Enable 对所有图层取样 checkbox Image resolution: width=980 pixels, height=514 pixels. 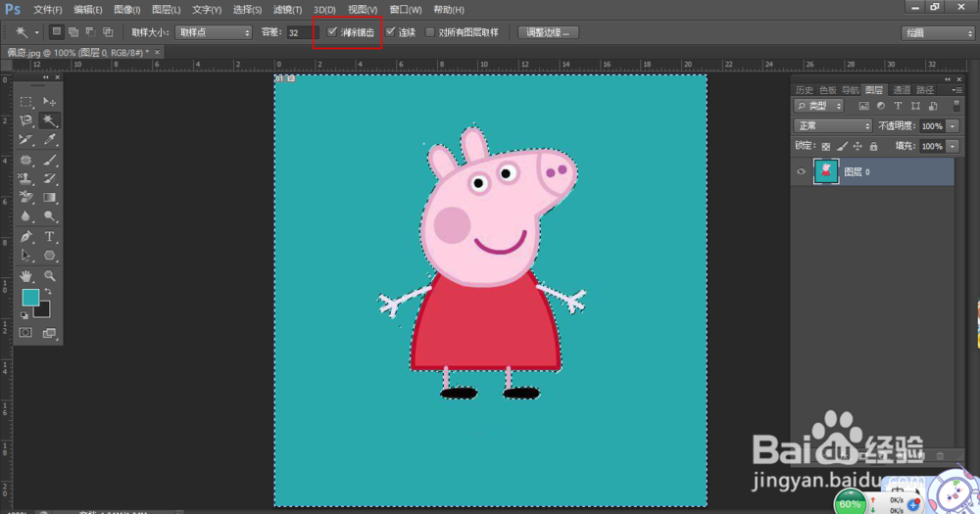[430, 32]
